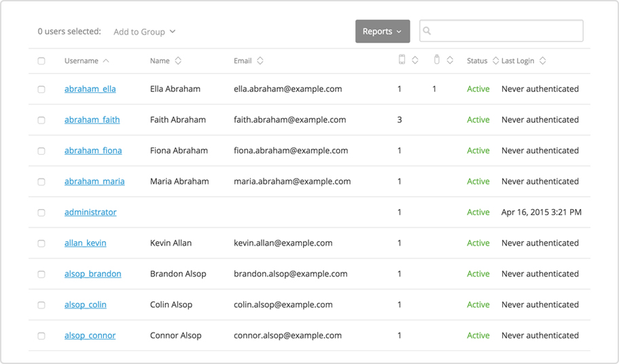The image size is (619, 364).
Task: Tick the administrator row checkbox
Action: coord(41,213)
